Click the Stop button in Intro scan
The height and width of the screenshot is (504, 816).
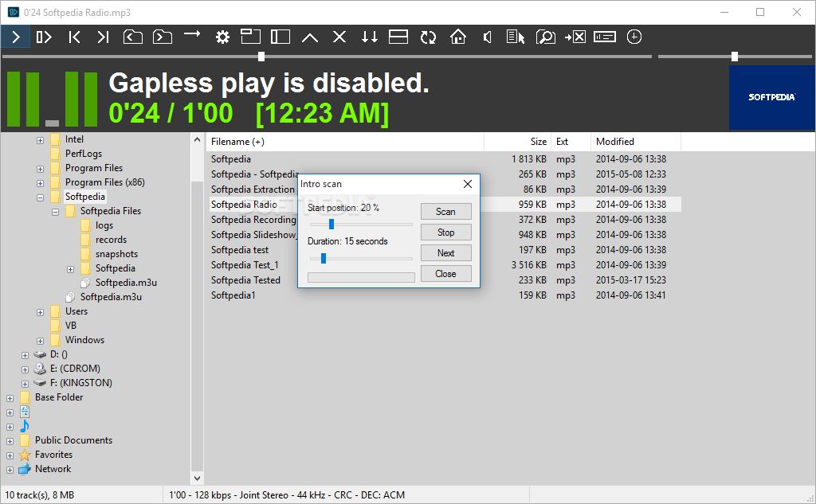[446, 232]
